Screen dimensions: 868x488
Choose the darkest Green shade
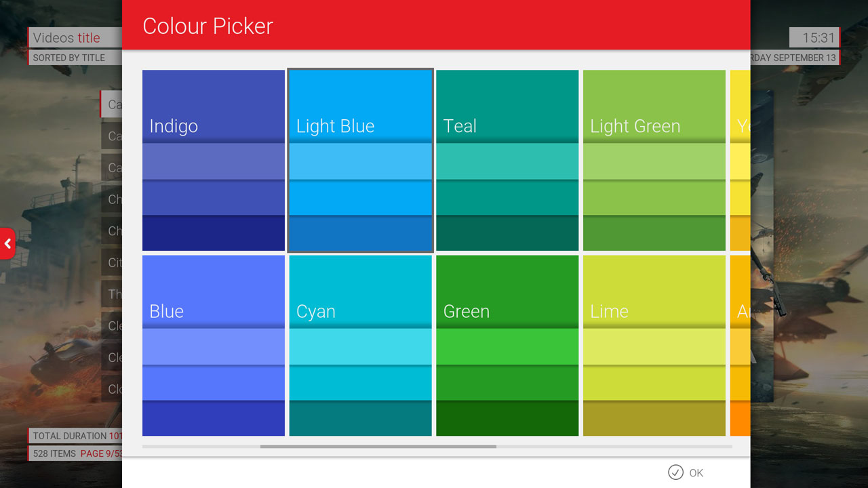pyautogui.click(x=507, y=419)
